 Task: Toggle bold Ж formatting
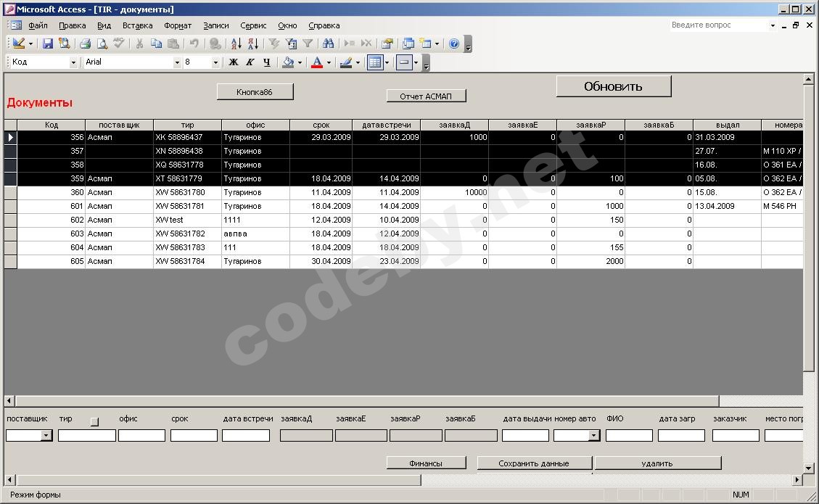[x=234, y=62]
